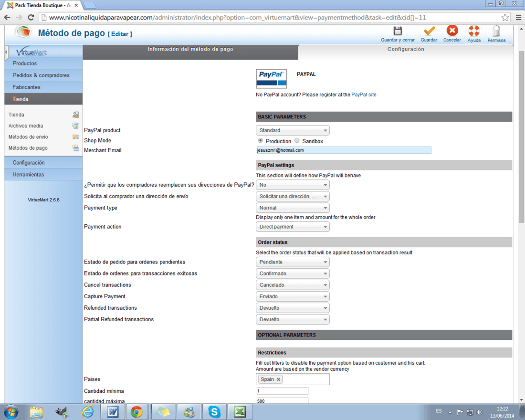This screenshot has height=420, width=525.
Task: Click the Métodos de pago card icon
Action: (76, 147)
